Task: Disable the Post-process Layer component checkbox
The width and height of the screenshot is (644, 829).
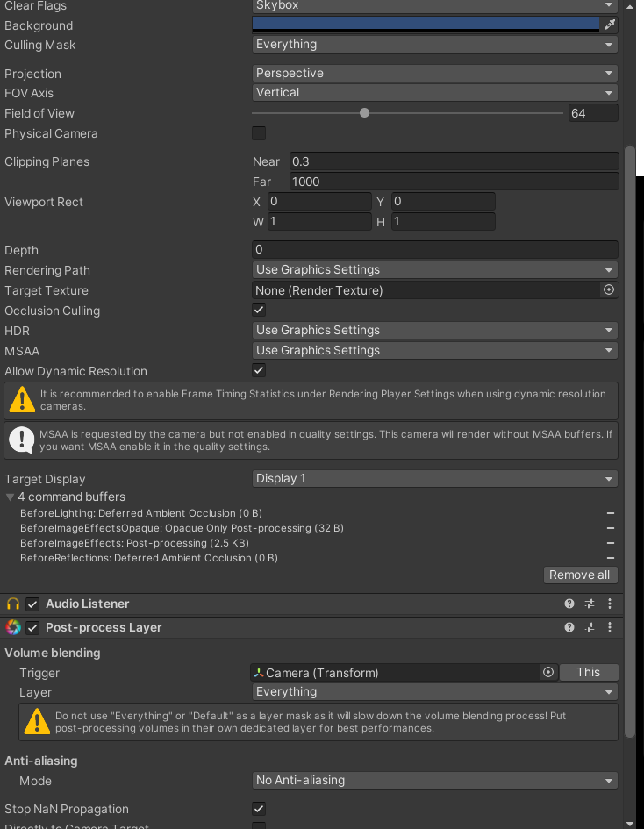Action: click(32, 627)
